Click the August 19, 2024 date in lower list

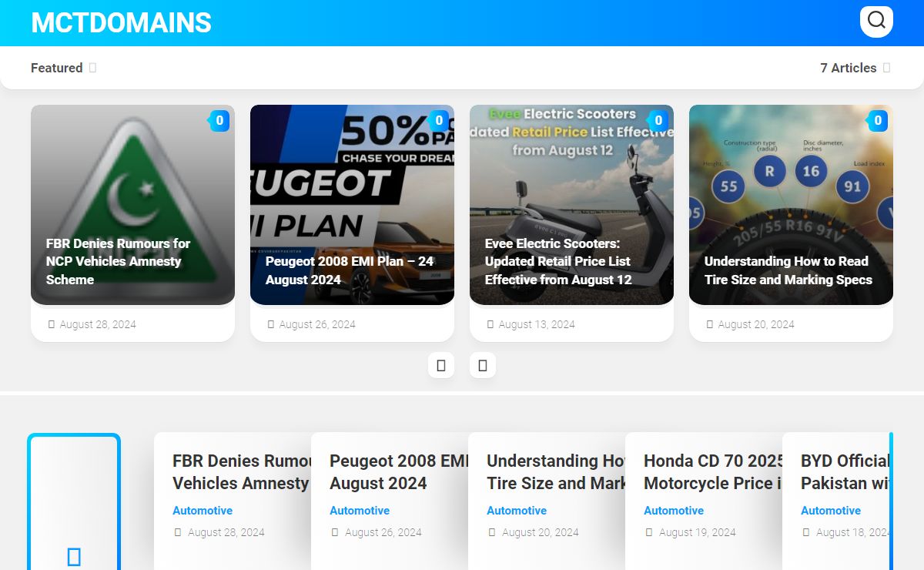point(698,532)
